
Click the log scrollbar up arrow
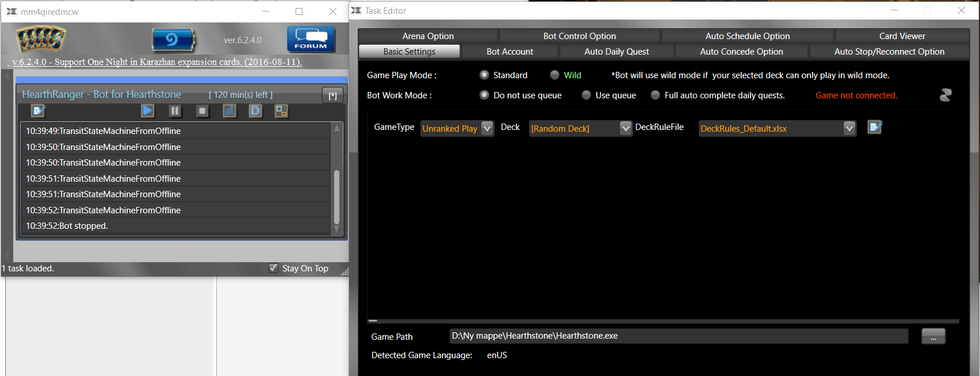pyautogui.click(x=337, y=128)
